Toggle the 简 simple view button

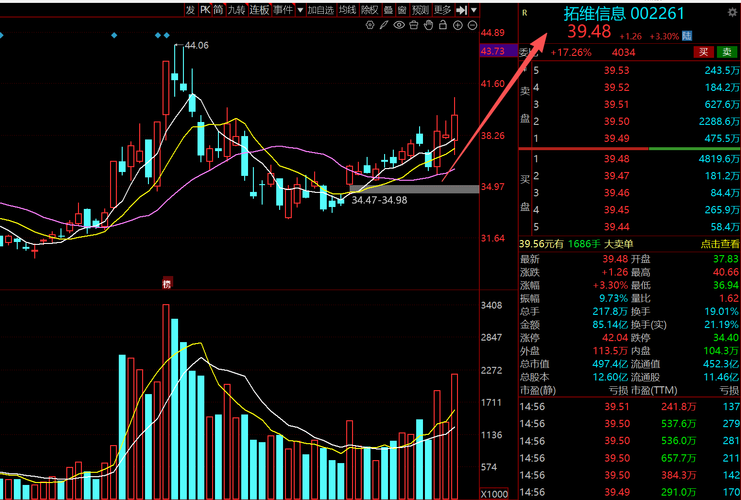(x=218, y=10)
